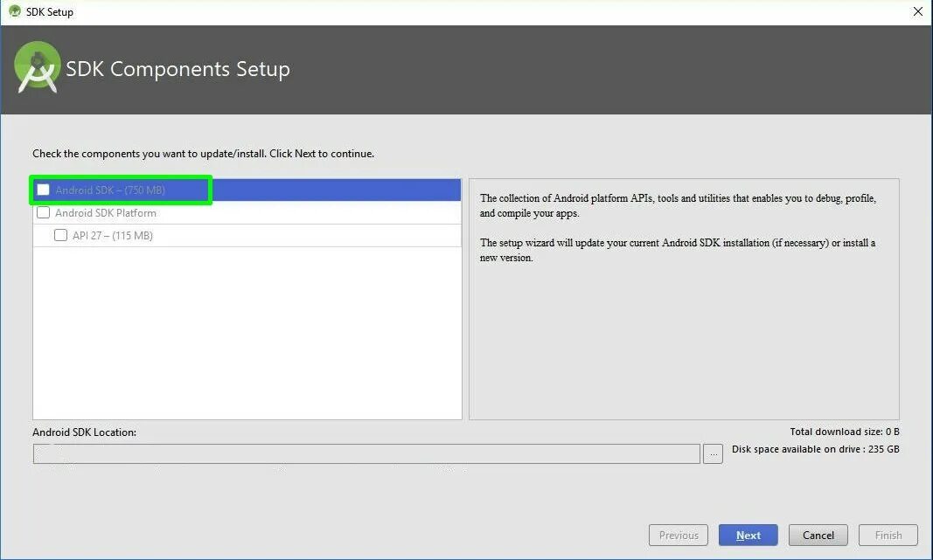Viewport: 933px width, 560px height.
Task: Tick the API 27 (115 MB) checkbox
Action: point(60,235)
